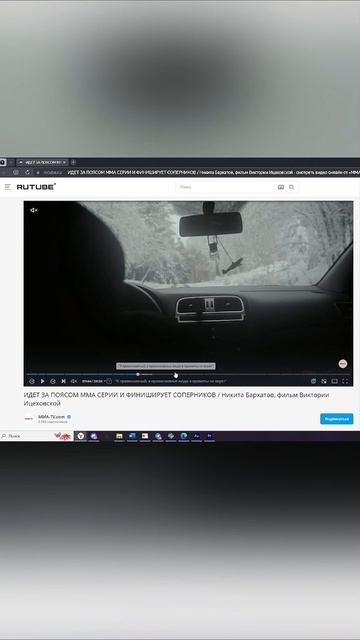The width and height of the screenshot is (360, 640).
Task: Play the video with the play button
Action: click(42, 381)
